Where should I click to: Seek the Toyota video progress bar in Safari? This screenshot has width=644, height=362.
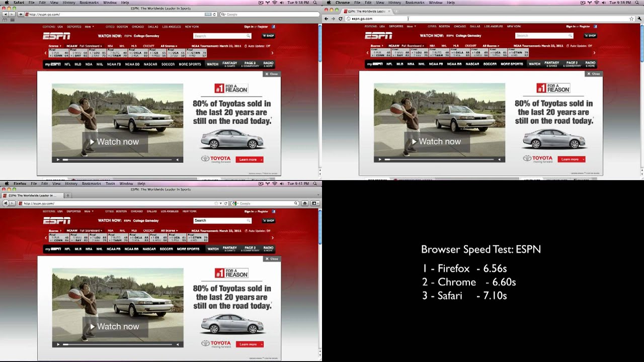(117, 159)
